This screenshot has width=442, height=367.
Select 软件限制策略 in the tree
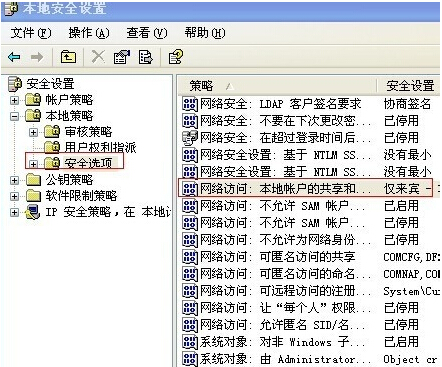(x=81, y=196)
